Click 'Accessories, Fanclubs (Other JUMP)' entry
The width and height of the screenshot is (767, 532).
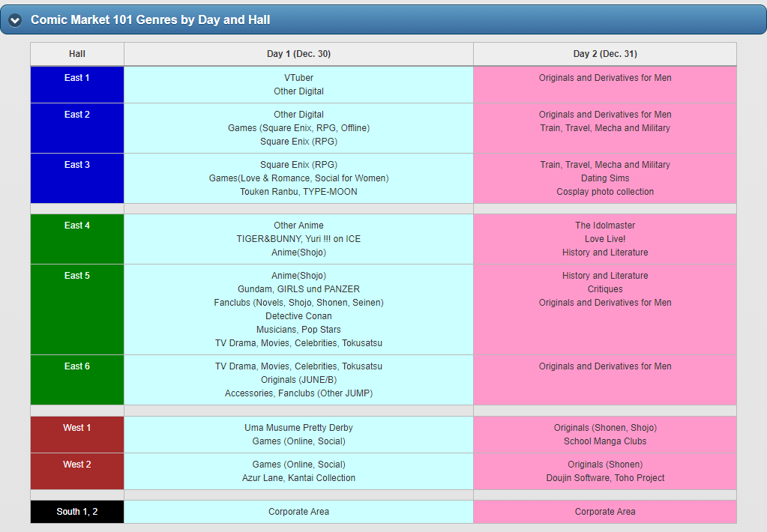(298, 393)
